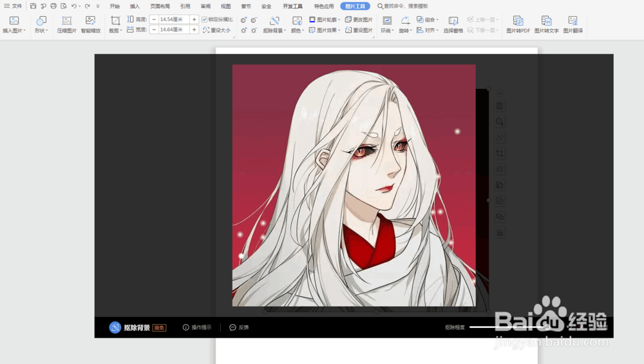Decrease height with the minus button

tap(154, 19)
